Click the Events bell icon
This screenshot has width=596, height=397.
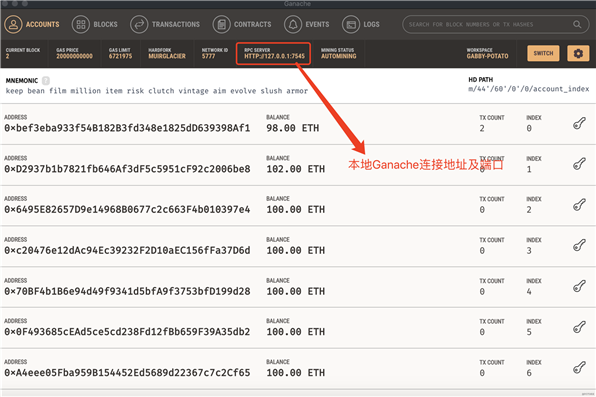click(293, 24)
